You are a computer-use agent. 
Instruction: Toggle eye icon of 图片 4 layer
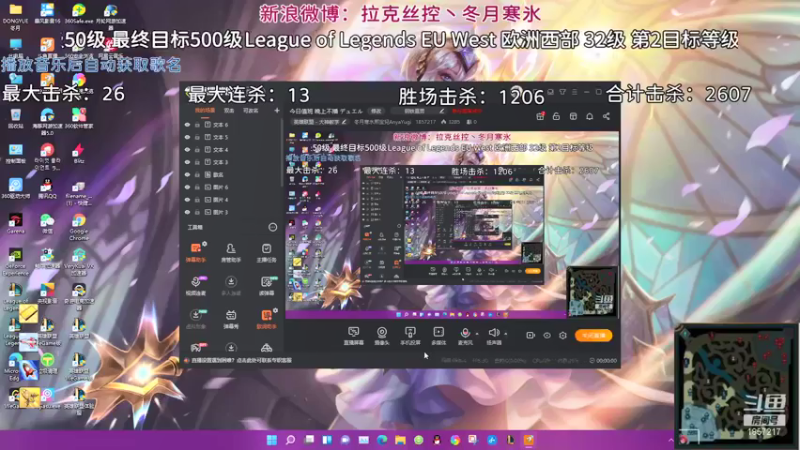[x=187, y=199]
